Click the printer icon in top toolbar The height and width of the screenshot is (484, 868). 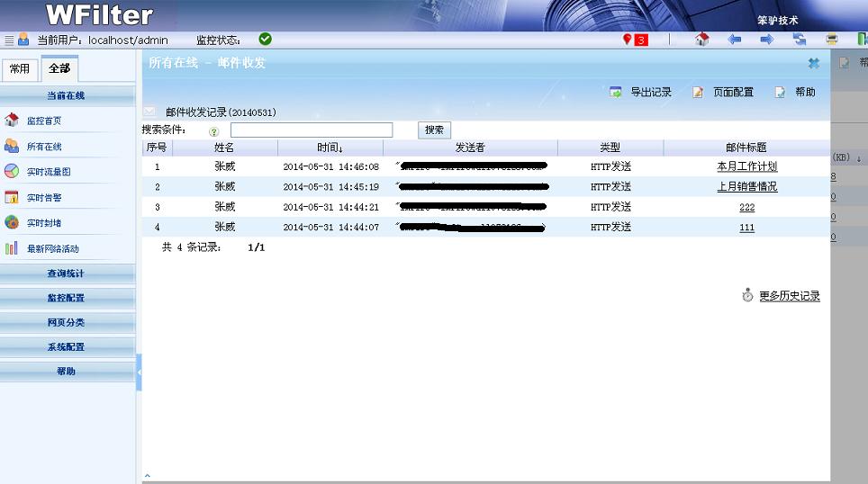click(x=832, y=40)
